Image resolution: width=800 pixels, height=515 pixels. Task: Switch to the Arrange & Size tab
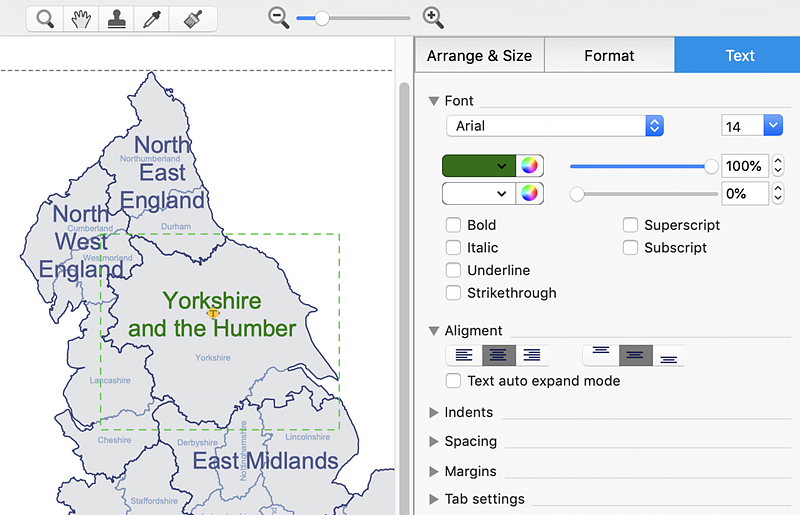[479, 56]
